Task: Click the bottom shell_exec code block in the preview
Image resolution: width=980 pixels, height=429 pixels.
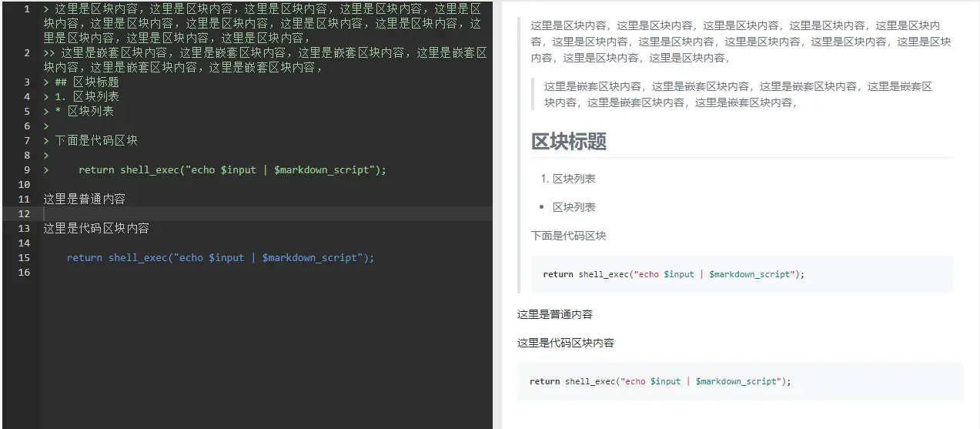Action: tap(741, 381)
